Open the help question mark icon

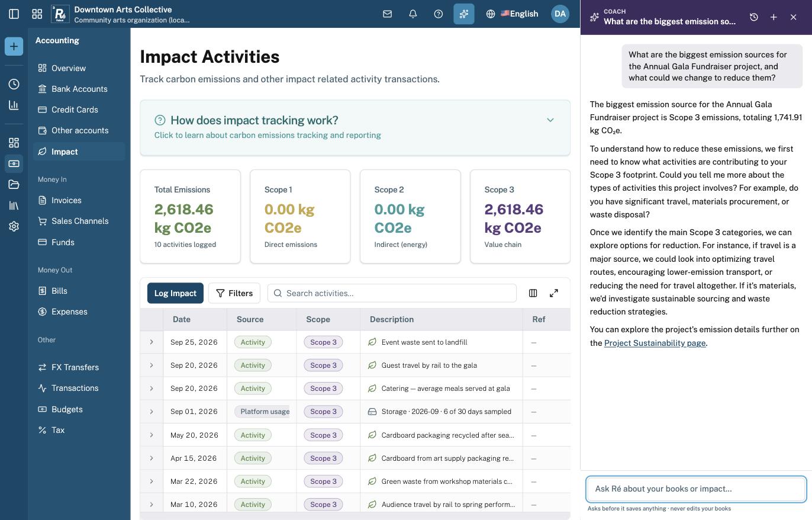click(x=439, y=14)
